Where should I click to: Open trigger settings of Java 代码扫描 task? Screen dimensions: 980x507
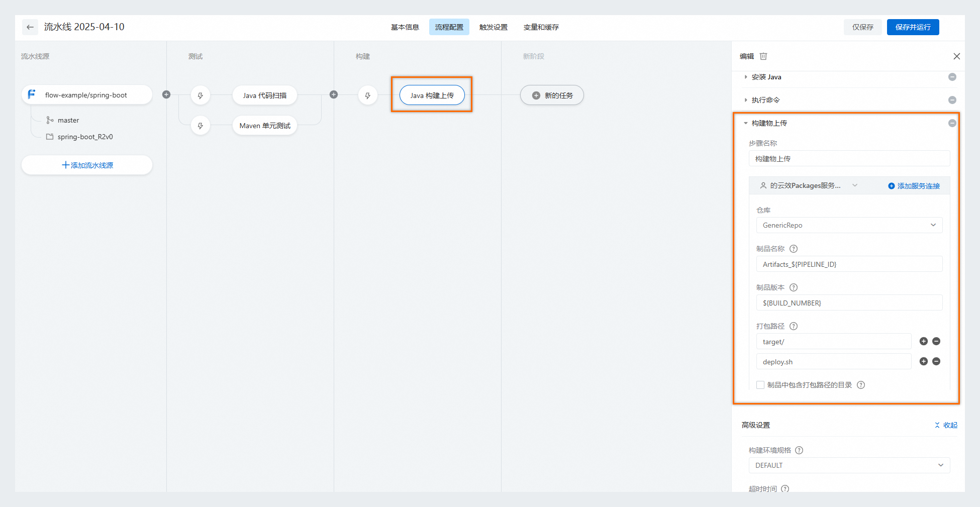pyautogui.click(x=201, y=95)
